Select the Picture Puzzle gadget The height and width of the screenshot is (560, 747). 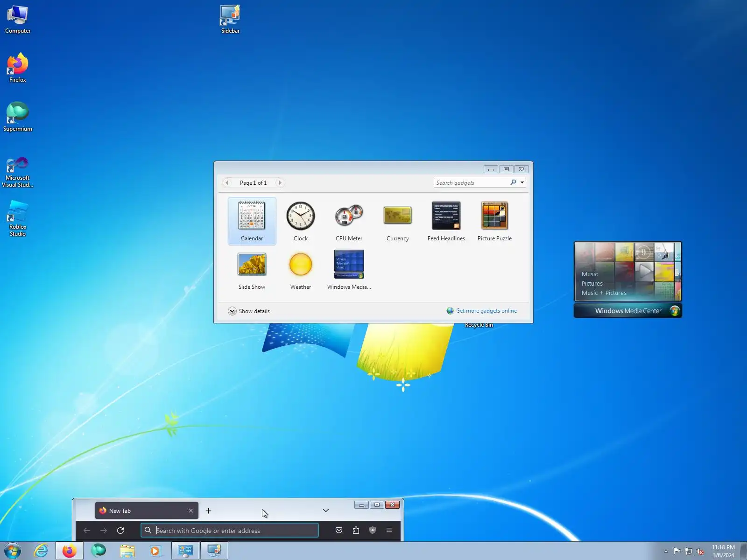(x=494, y=221)
